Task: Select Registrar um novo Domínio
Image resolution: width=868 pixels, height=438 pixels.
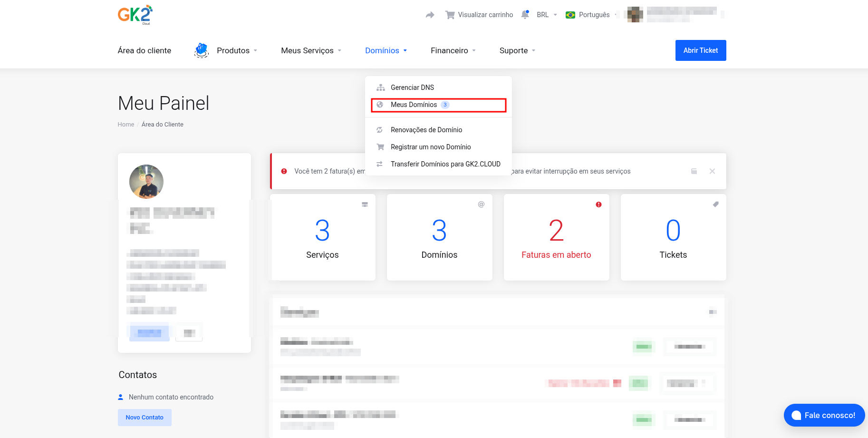Action: tap(438, 147)
